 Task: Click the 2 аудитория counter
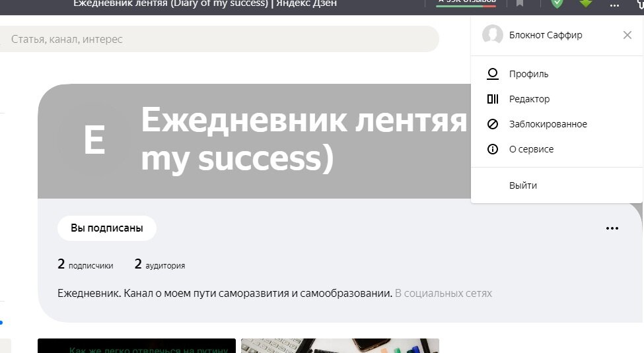click(x=160, y=264)
